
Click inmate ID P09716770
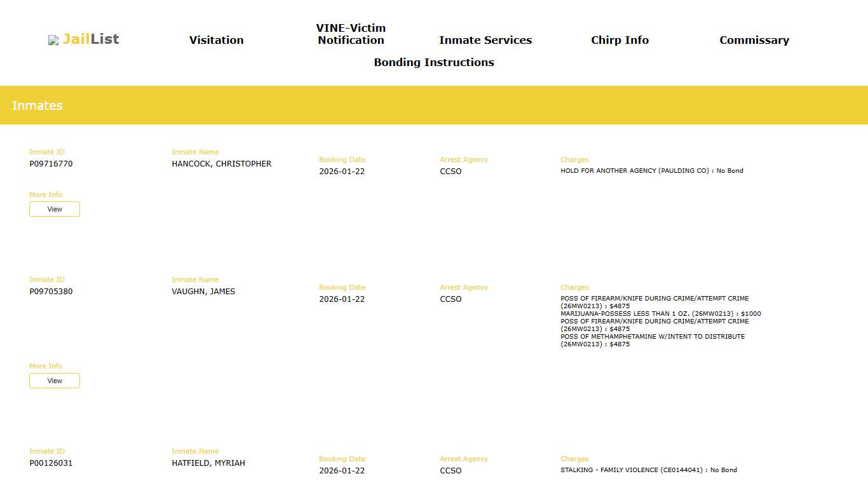point(51,164)
